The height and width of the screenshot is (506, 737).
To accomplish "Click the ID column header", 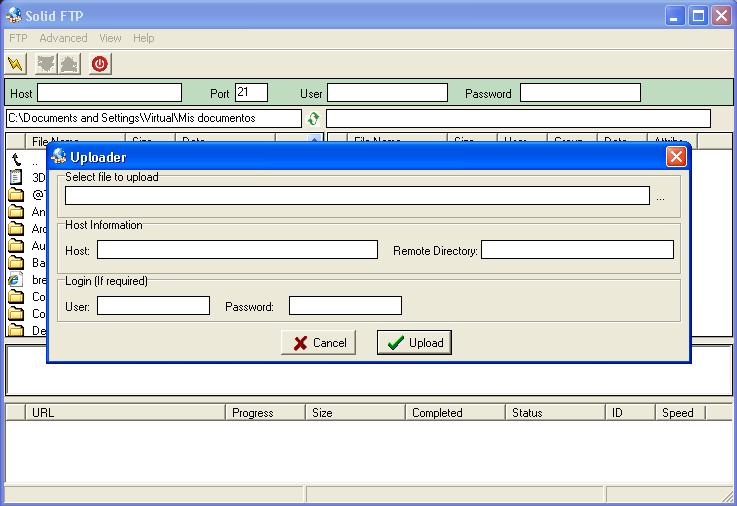I will [630, 413].
